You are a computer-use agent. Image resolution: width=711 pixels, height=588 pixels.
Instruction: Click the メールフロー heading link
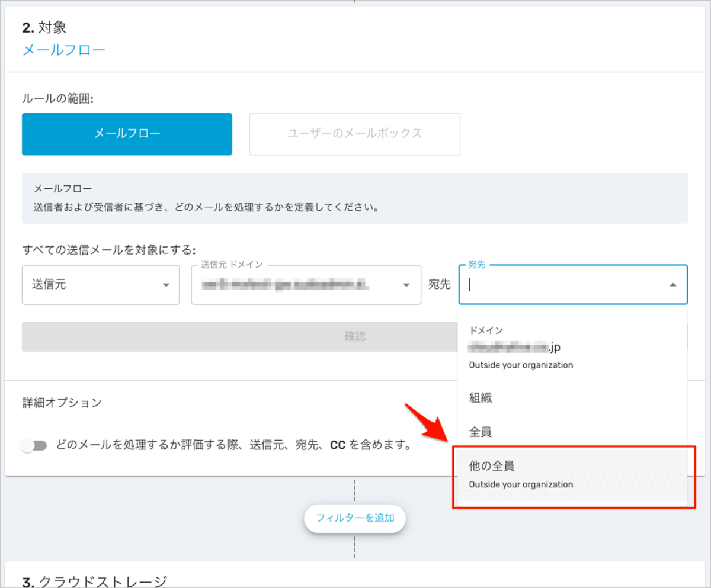(63, 50)
